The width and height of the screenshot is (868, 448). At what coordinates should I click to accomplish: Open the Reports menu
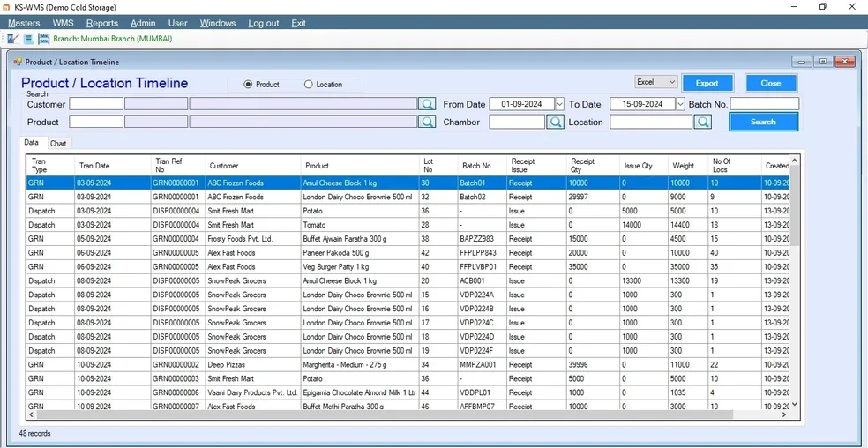102,23
